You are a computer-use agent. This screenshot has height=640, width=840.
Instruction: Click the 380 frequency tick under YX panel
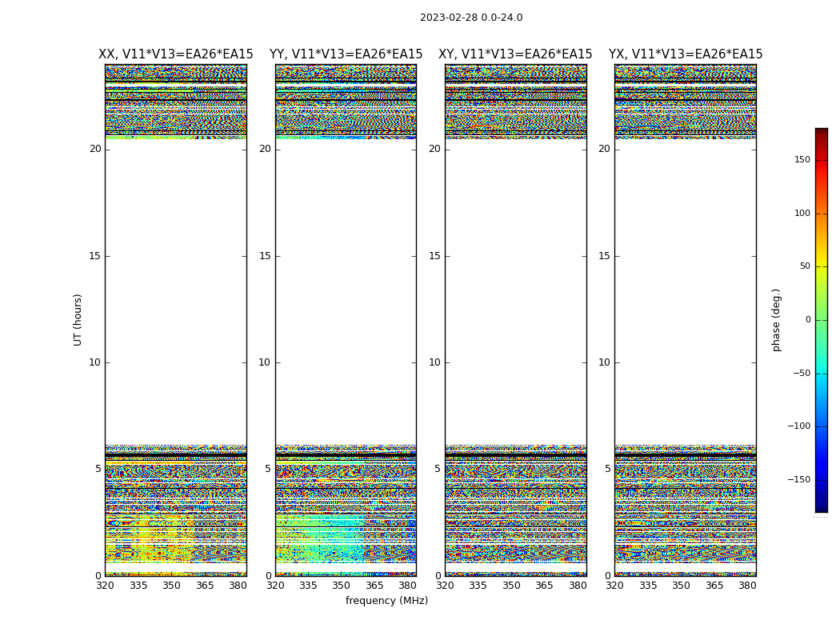[747, 586]
